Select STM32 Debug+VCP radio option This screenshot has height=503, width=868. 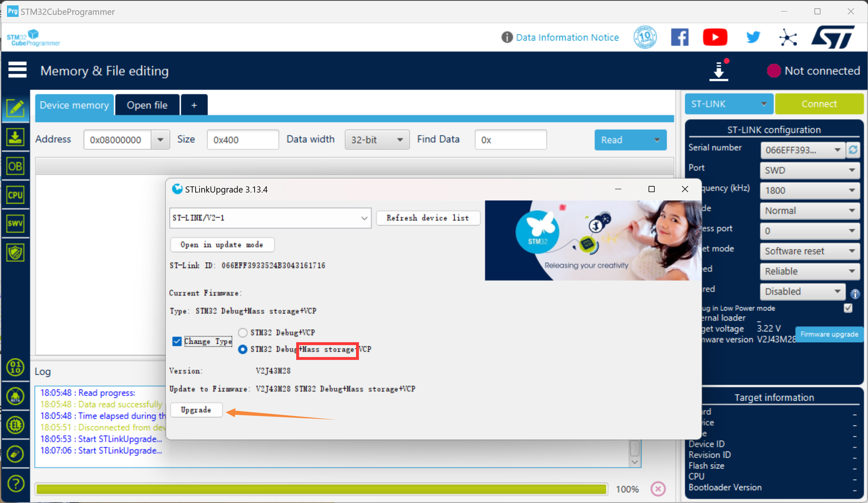243,332
